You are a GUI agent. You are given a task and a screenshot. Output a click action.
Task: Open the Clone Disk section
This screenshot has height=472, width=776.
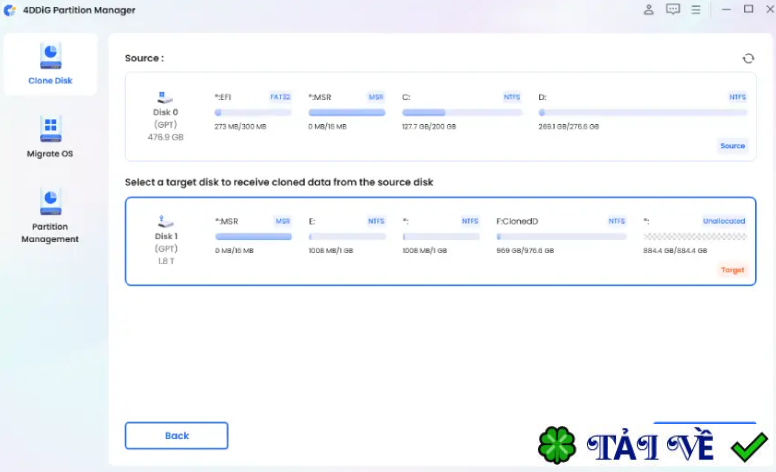(50, 64)
